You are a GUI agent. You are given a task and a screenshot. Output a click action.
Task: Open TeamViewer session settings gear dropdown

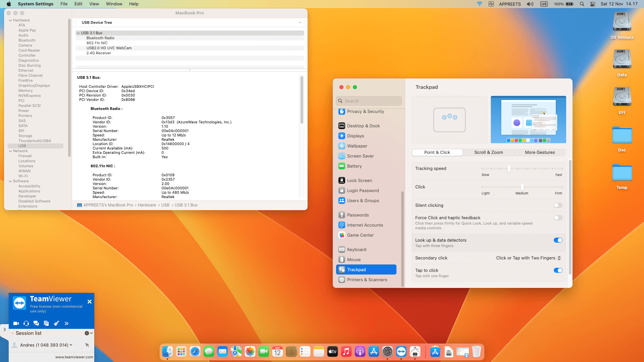coord(88,333)
